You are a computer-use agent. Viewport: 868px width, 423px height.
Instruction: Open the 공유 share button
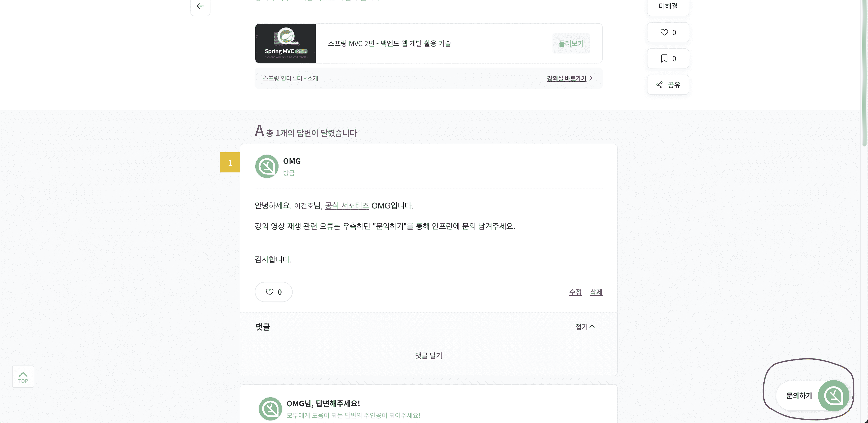pos(668,85)
